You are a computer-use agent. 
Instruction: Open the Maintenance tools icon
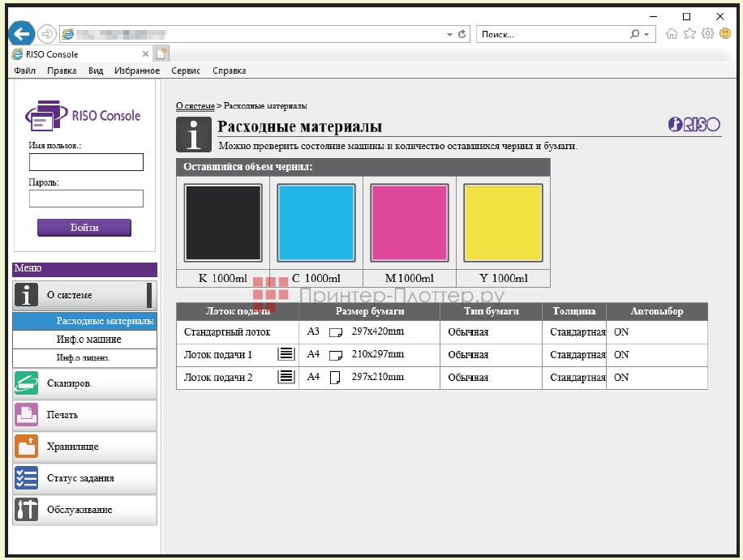(27, 510)
